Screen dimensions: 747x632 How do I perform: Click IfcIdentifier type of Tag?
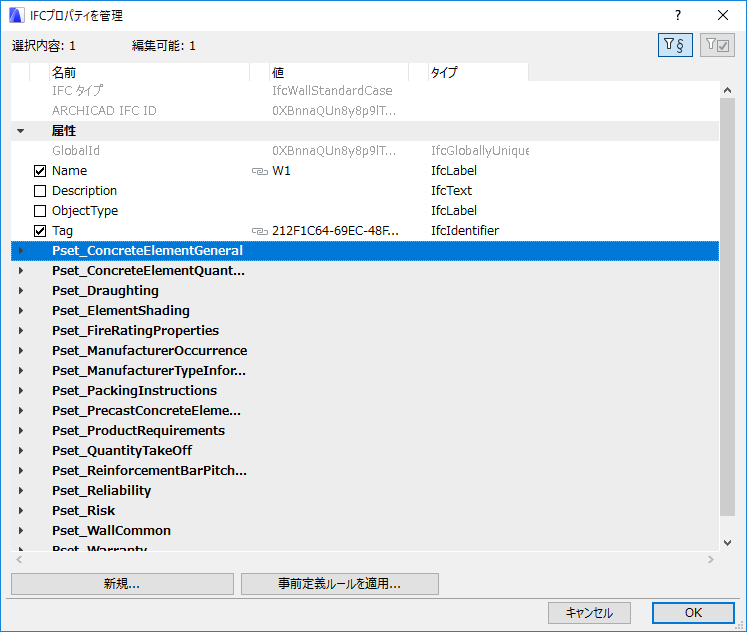click(465, 231)
